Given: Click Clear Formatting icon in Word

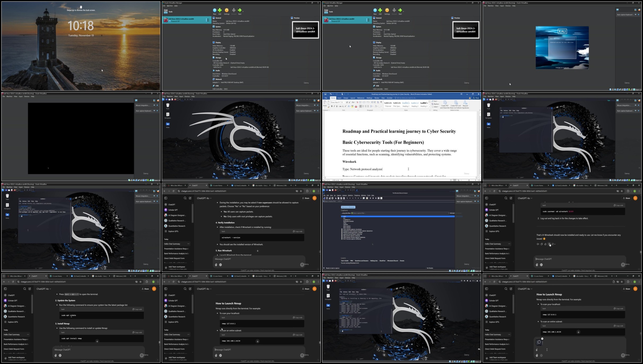Looking at the screenshot, I should click(x=357, y=102).
